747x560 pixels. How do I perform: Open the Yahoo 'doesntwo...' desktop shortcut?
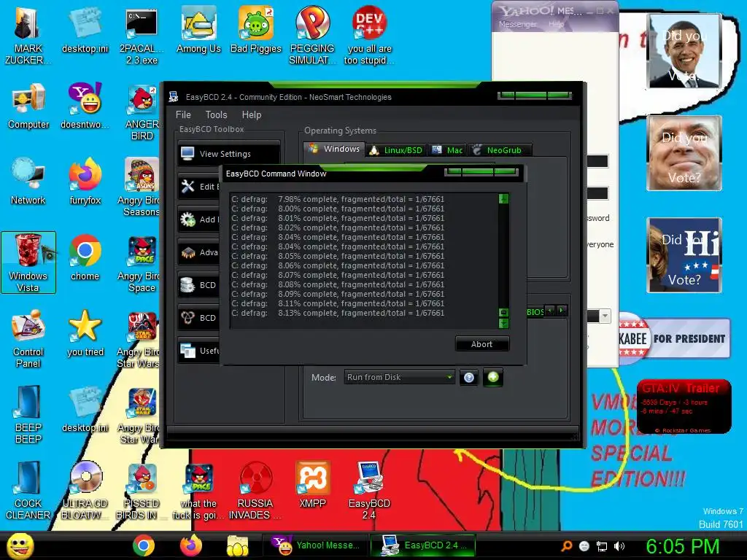[85, 105]
